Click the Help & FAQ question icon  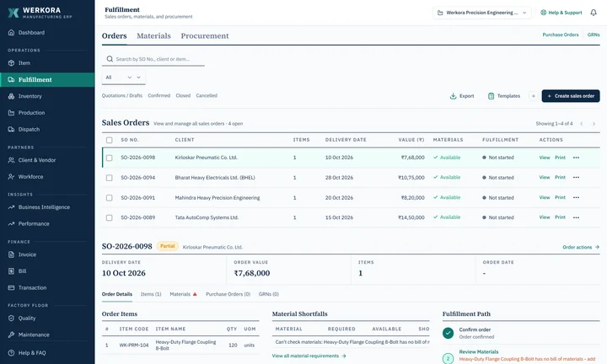[11, 353]
